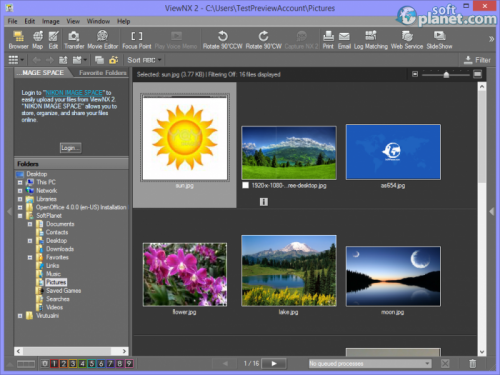Viewport: 500px width, 375px height.
Task: Rotate image 90° counterclockwise
Action: coord(223,40)
